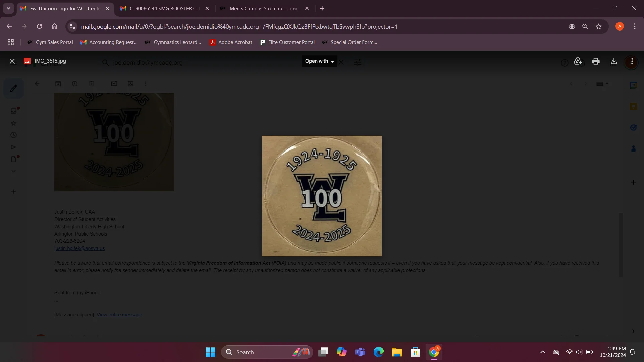Close the SMG BOOSTER CLUB tab

click(x=207, y=9)
